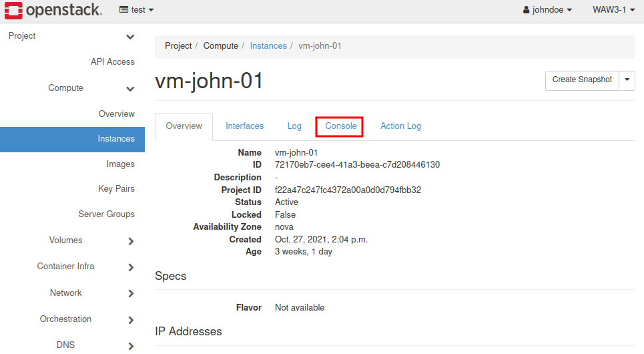Image resolution: width=644 pixels, height=354 pixels.
Task: Select the Log tab
Action: pyautogui.click(x=294, y=126)
